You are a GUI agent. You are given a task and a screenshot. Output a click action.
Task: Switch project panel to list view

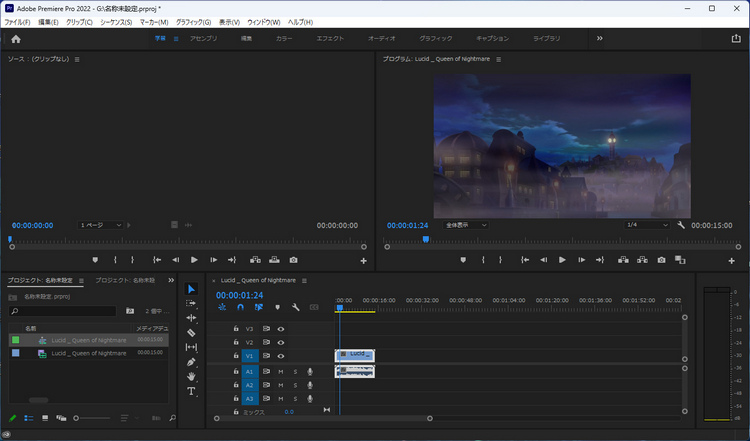click(x=29, y=418)
